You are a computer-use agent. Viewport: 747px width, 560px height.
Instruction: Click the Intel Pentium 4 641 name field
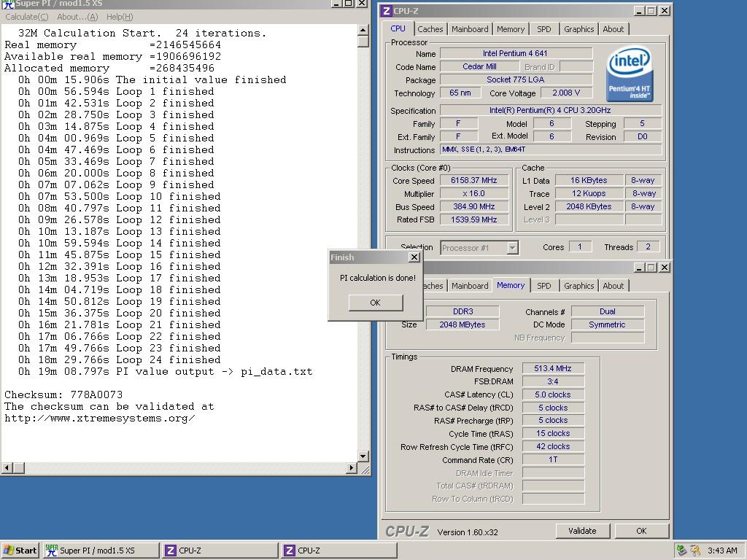click(516, 53)
